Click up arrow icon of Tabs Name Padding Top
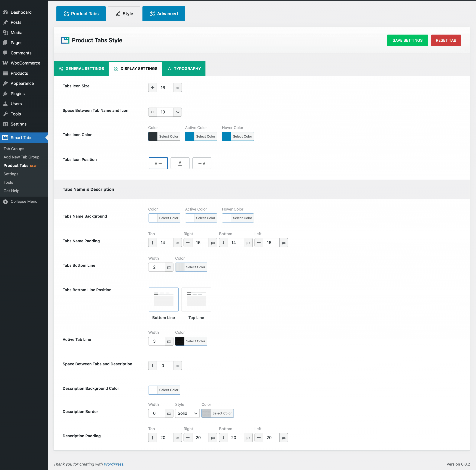The width and height of the screenshot is (476, 470). click(x=152, y=243)
